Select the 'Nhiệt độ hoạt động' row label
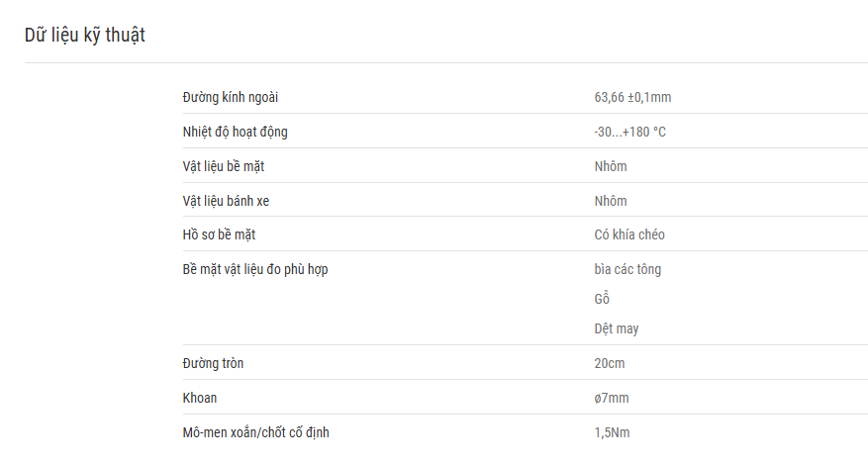Viewport: 868px width, 464px height. tap(236, 133)
